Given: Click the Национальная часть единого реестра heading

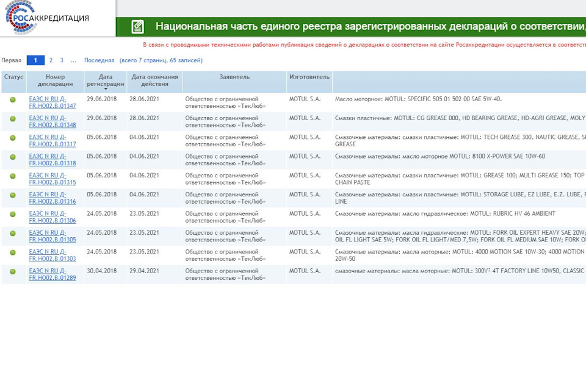Looking at the screenshot, I should coord(371,26).
